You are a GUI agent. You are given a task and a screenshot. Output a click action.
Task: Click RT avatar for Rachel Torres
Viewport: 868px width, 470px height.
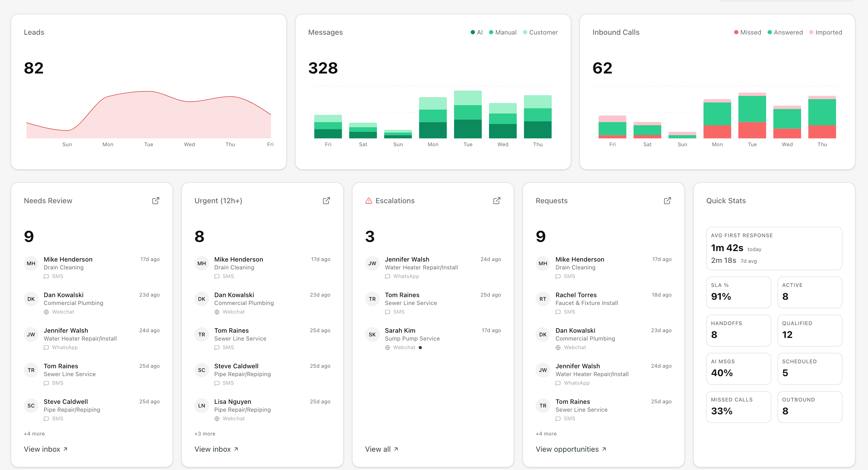tap(543, 299)
